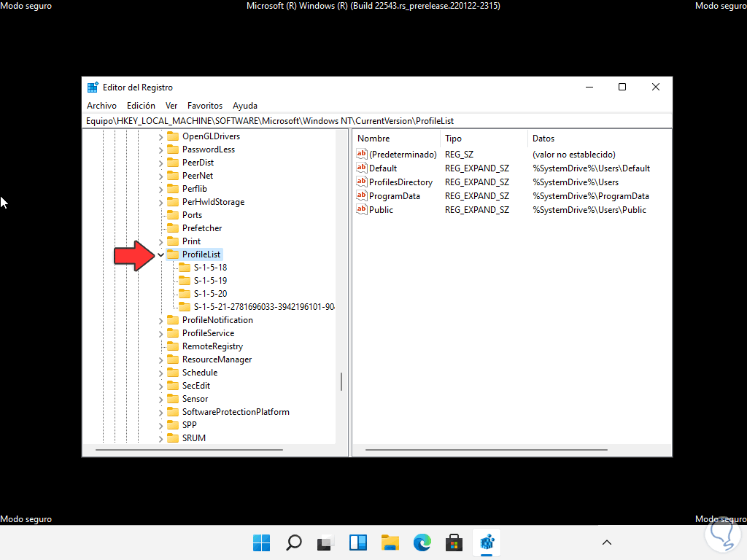Image resolution: width=747 pixels, height=560 pixels.
Task: Expand the OpenGLDrivers key
Action: pyautogui.click(x=161, y=136)
